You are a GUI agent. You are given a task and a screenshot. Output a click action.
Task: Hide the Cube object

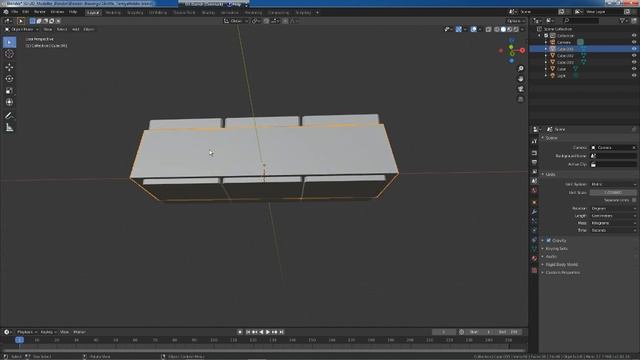click(x=634, y=69)
